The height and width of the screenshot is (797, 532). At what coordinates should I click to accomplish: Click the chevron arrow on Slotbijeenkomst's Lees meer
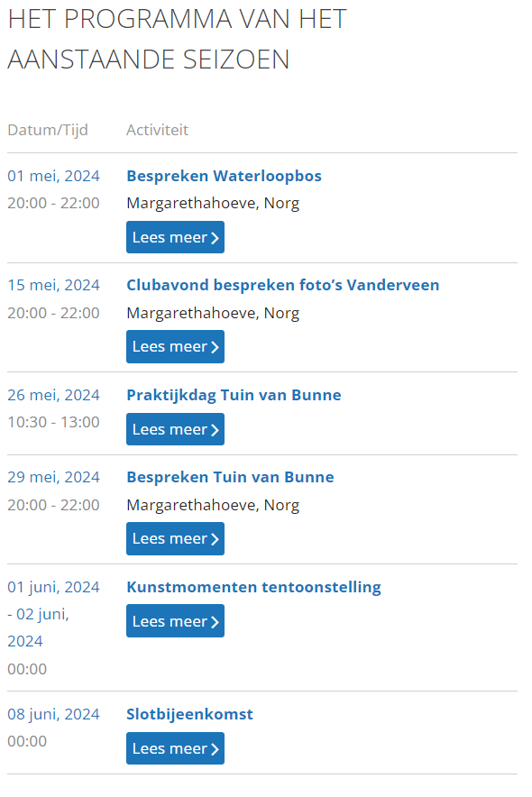pyautogui.click(x=215, y=749)
